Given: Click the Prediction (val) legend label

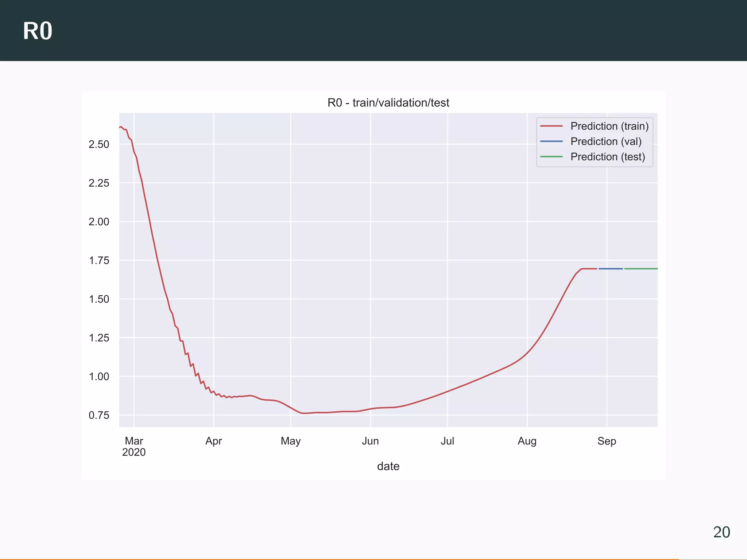Looking at the screenshot, I should point(606,141).
